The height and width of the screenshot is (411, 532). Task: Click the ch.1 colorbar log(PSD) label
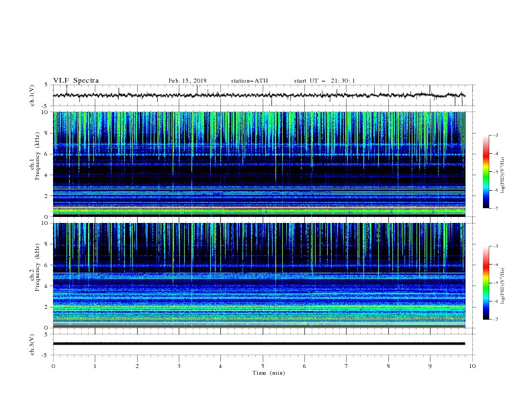(x=503, y=175)
